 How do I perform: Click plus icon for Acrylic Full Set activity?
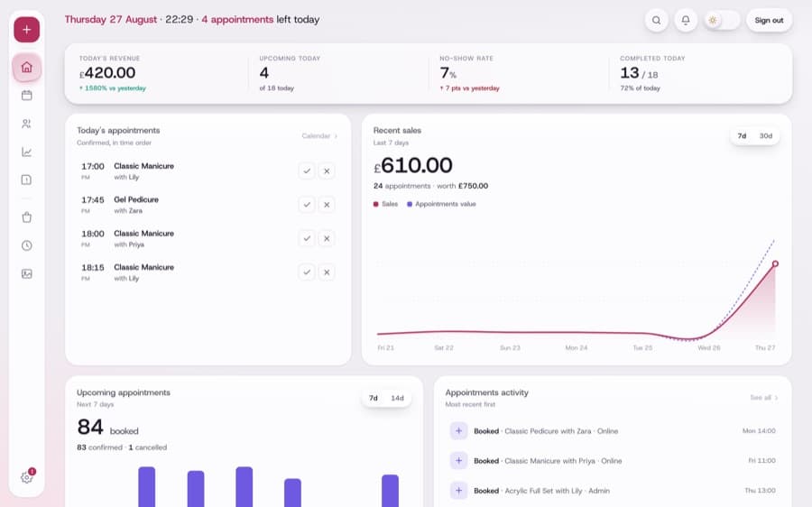point(459,491)
